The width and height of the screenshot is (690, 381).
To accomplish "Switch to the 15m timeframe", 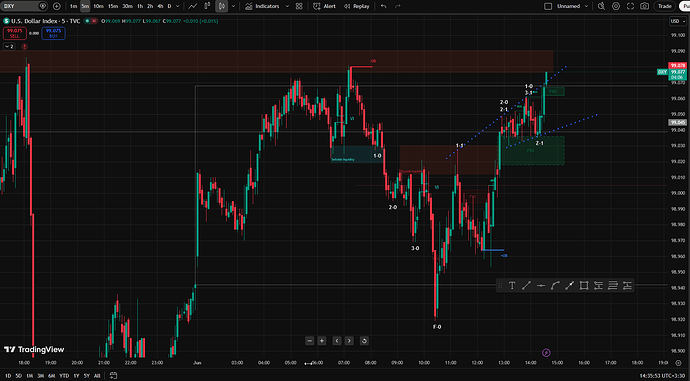I will (x=113, y=6).
